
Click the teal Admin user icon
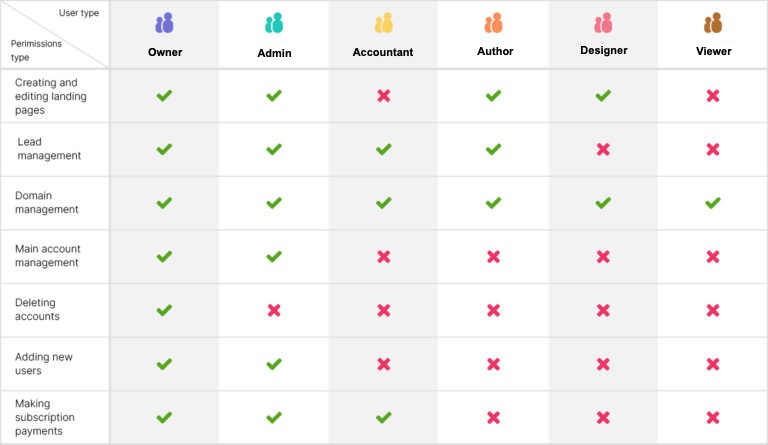pos(273,23)
